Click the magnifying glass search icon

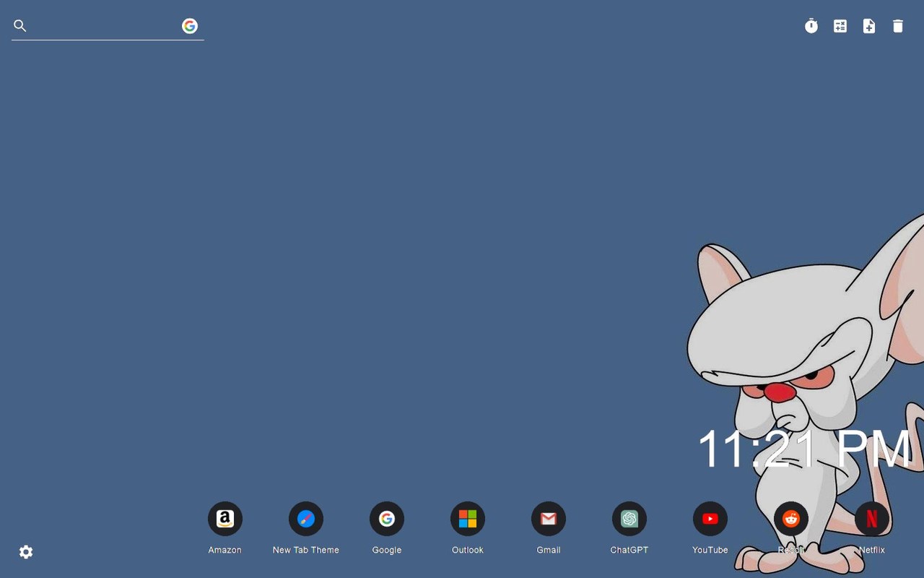pos(20,26)
